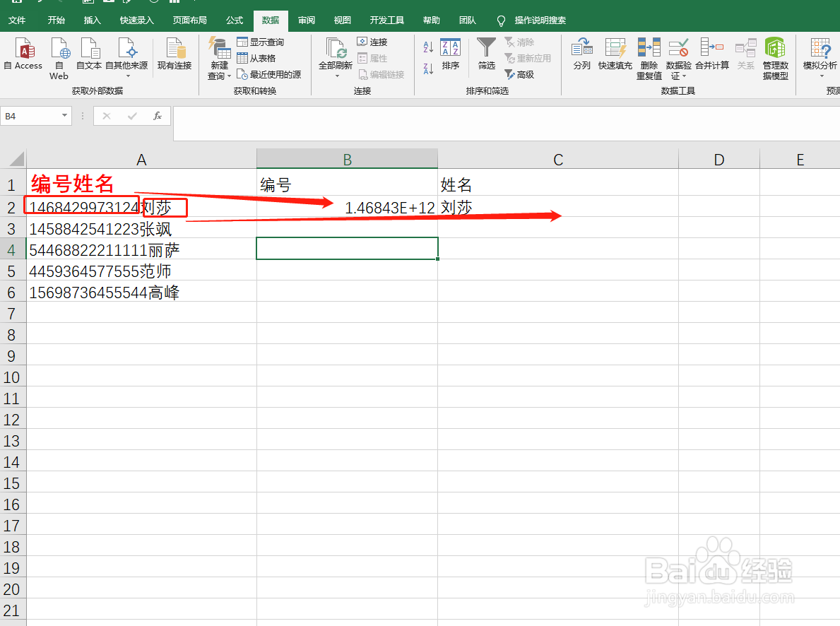The image size is (840, 626).
Task: Click 最近使用的源 recent sources
Action: (269, 74)
